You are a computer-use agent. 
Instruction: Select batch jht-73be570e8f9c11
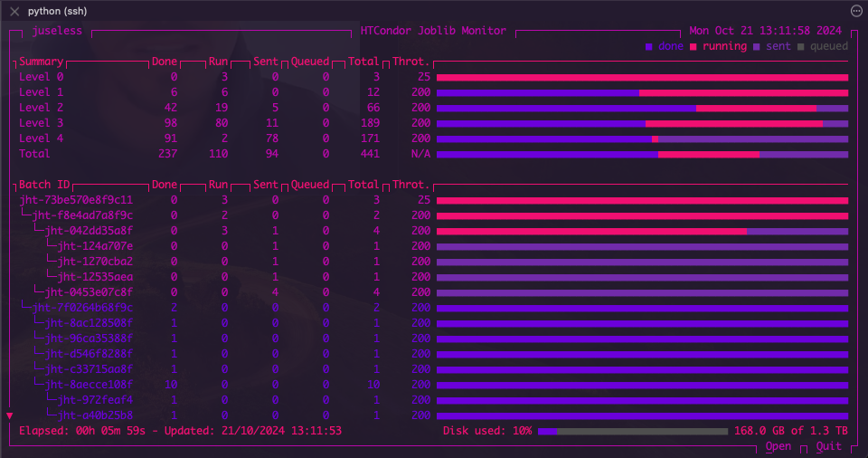point(76,200)
